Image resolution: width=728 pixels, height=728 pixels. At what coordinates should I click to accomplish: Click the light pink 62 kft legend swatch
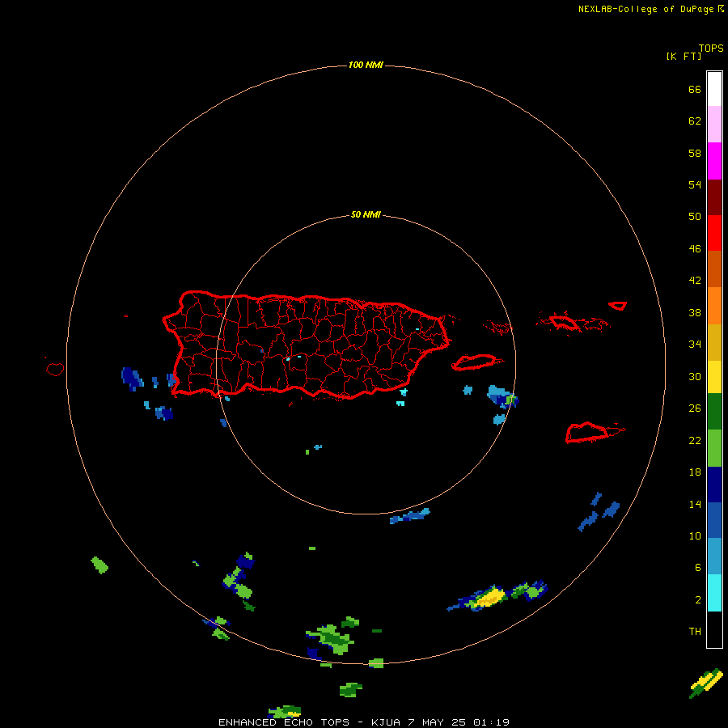click(714, 124)
